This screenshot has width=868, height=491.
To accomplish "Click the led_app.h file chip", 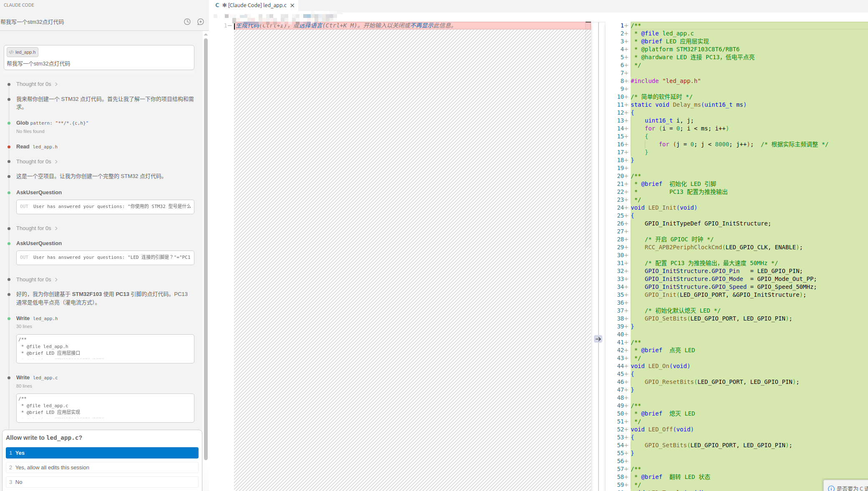I will click(x=23, y=52).
